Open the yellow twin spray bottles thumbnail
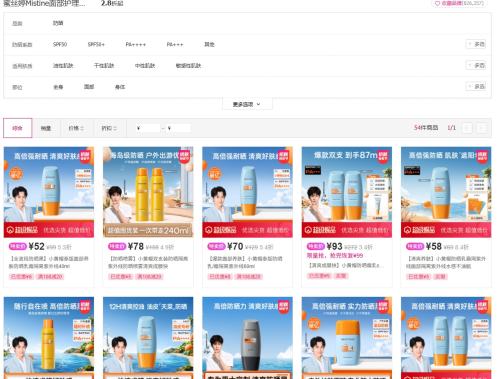This screenshot has width=500, height=379. (x=148, y=192)
